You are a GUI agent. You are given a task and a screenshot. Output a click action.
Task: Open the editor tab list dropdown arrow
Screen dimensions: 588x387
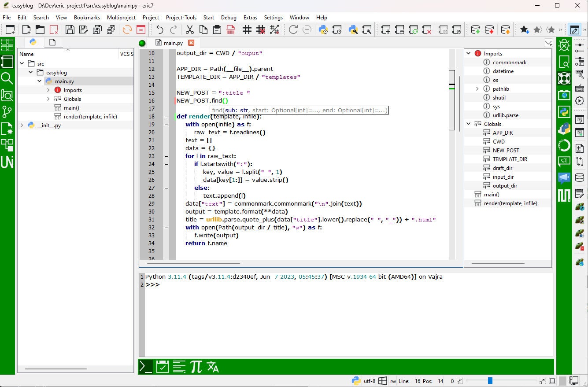pos(548,43)
